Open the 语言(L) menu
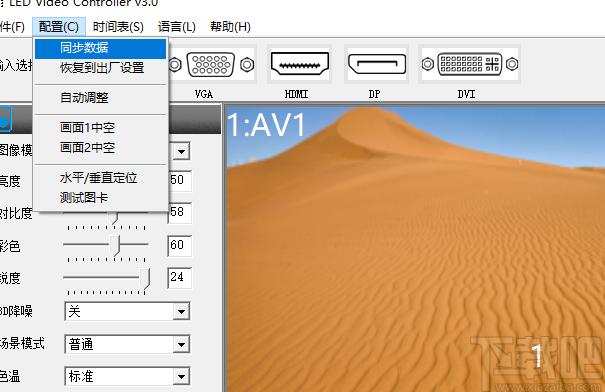 pyautogui.click(x=177, y=27)
